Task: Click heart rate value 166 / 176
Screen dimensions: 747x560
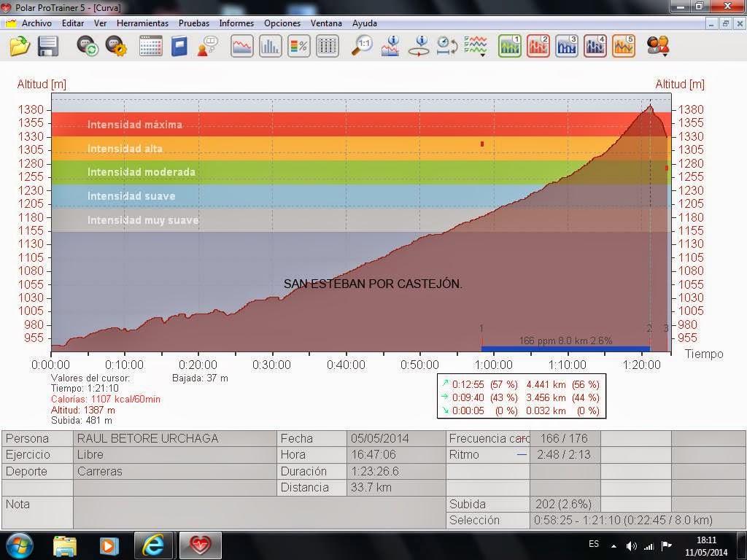Action: click(565, 438)
